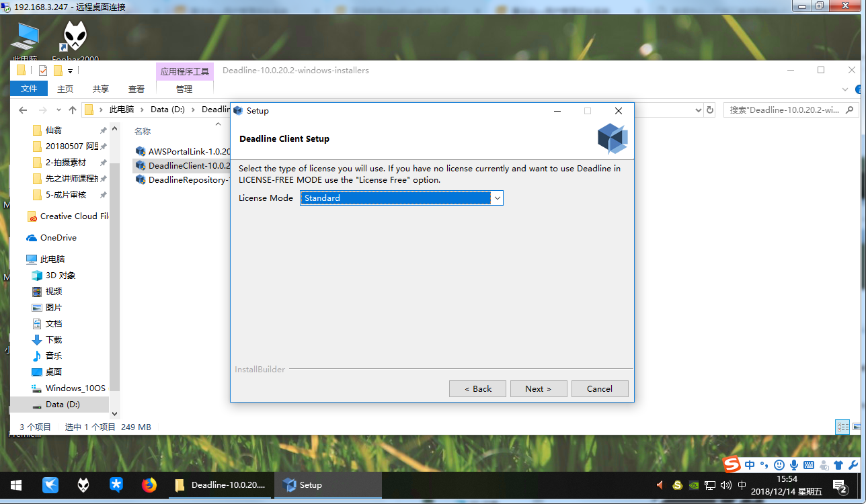
Task: Open network status tray icon
Action: pos(710,485)
